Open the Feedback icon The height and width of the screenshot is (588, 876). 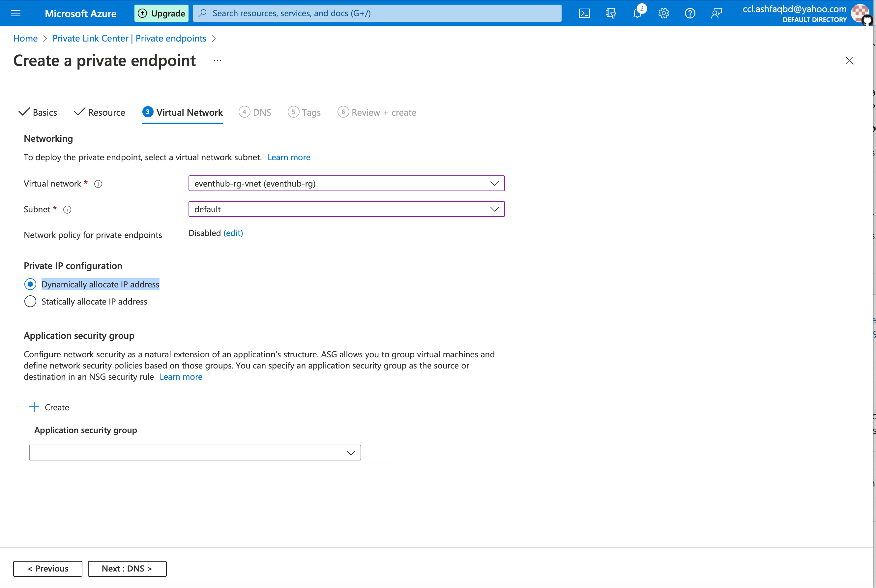click(x=716, y=14)
